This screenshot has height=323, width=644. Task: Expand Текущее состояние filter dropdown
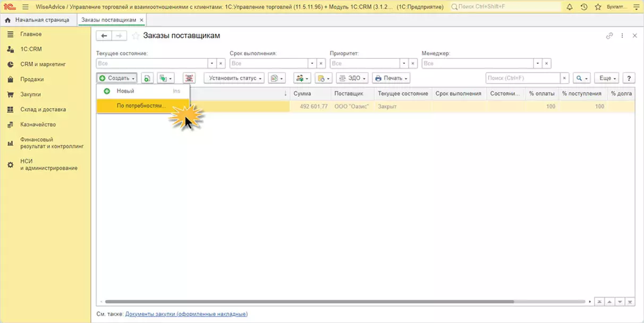point(212,63)
